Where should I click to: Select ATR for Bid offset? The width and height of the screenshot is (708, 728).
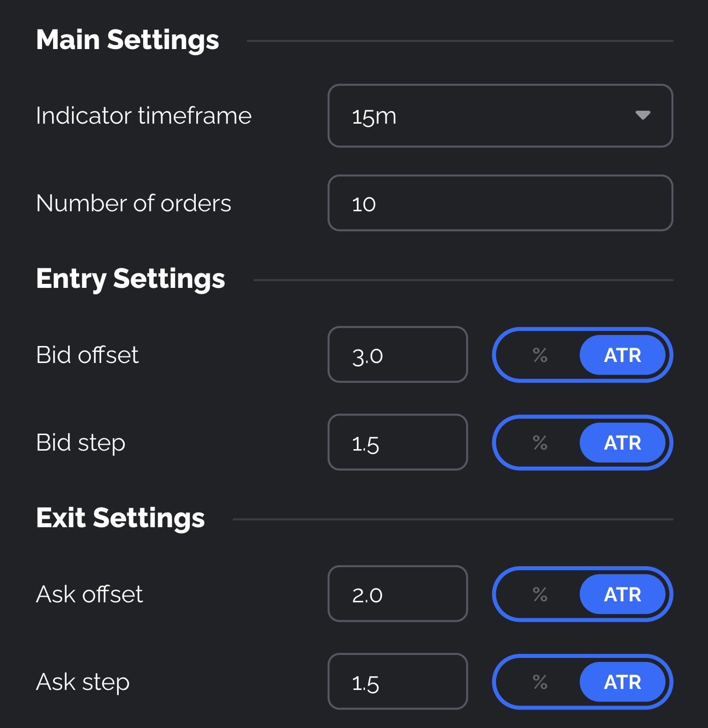pos(622,355)
